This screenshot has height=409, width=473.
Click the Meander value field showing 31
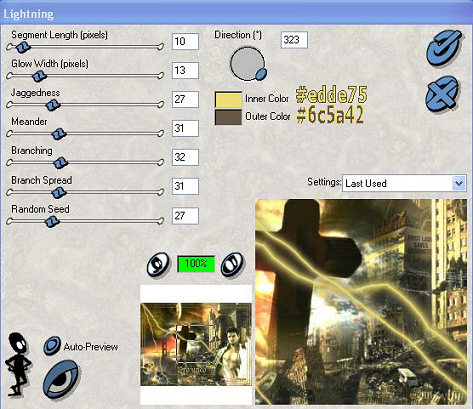click(x=185, y=128)
